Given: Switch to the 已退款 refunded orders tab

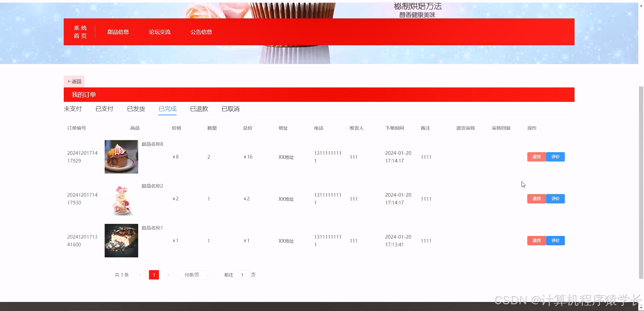Looking at the screenshot, I should tap(199, 109).
